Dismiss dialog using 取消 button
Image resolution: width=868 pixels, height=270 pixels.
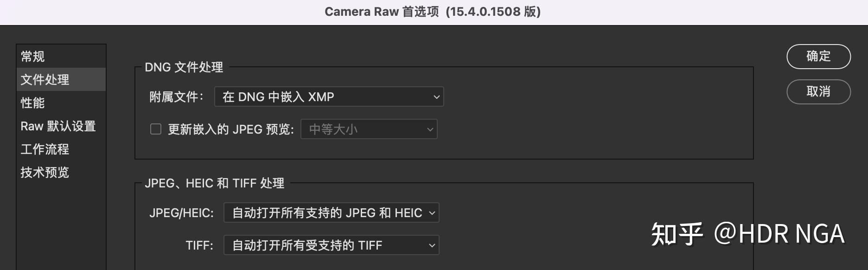pyautogui.click(x=818, y=92)
